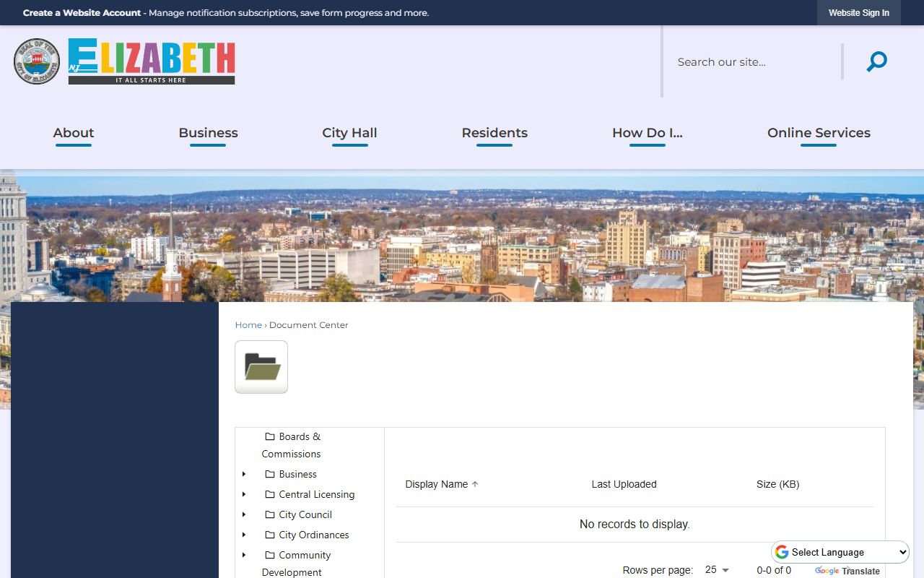924x578 pixels.
Task: Click Document Center breadcrumb text
Action: 309,325
